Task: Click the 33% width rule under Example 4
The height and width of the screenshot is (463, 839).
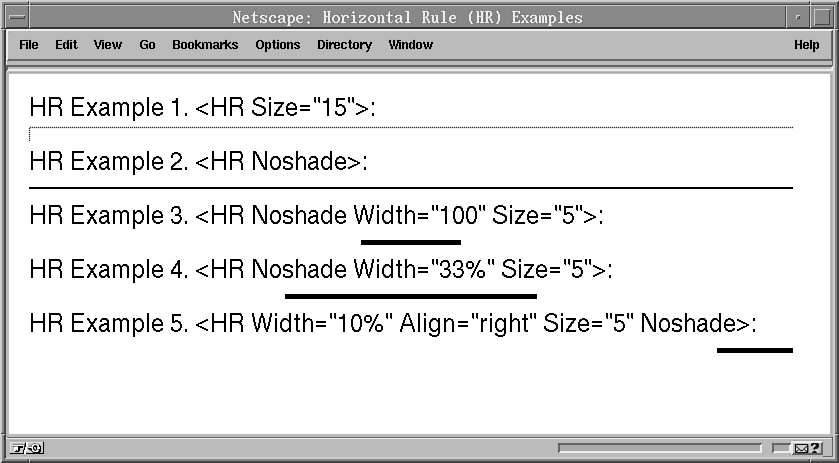Action: (411, 296)
